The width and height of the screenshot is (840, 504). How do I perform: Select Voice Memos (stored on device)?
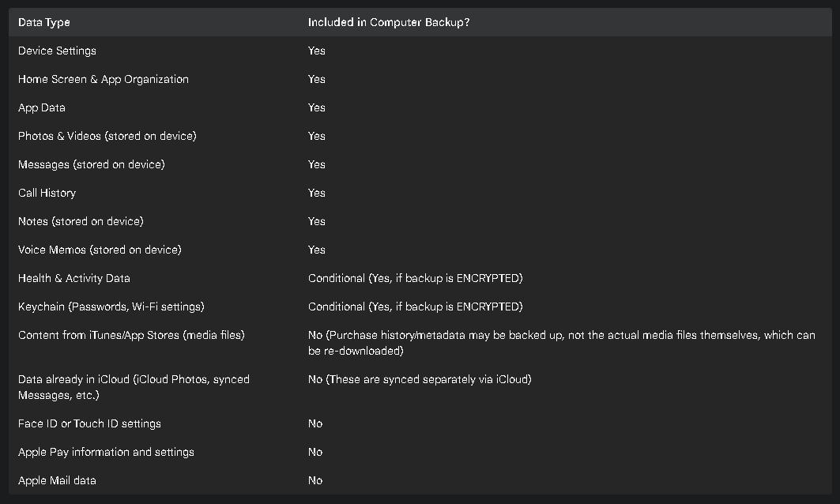[100, 250]
